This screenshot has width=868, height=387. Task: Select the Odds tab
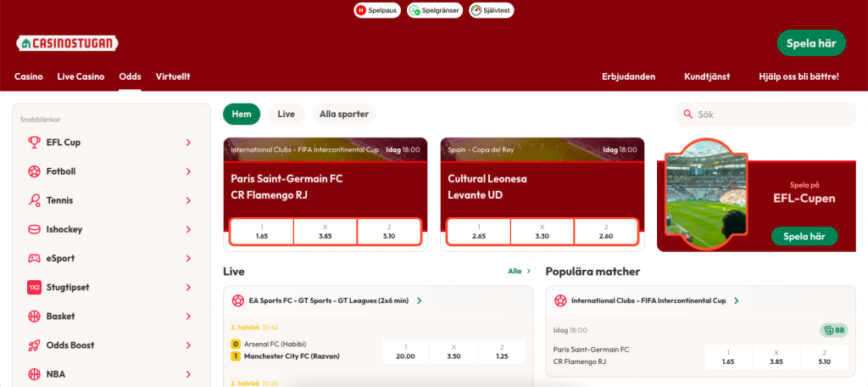click(x=130, y=76)
